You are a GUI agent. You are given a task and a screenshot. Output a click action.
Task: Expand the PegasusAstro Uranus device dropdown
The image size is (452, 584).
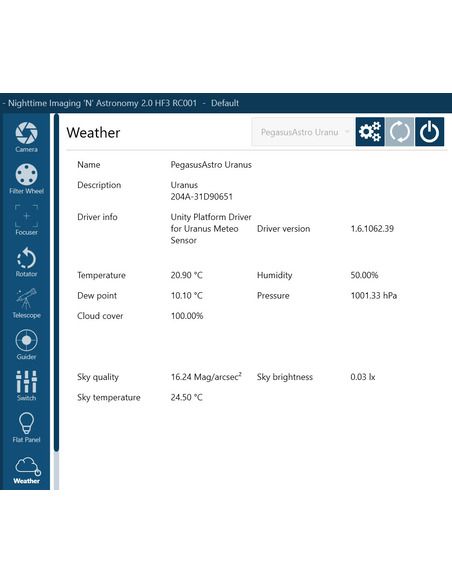click(x=303, y=132)
